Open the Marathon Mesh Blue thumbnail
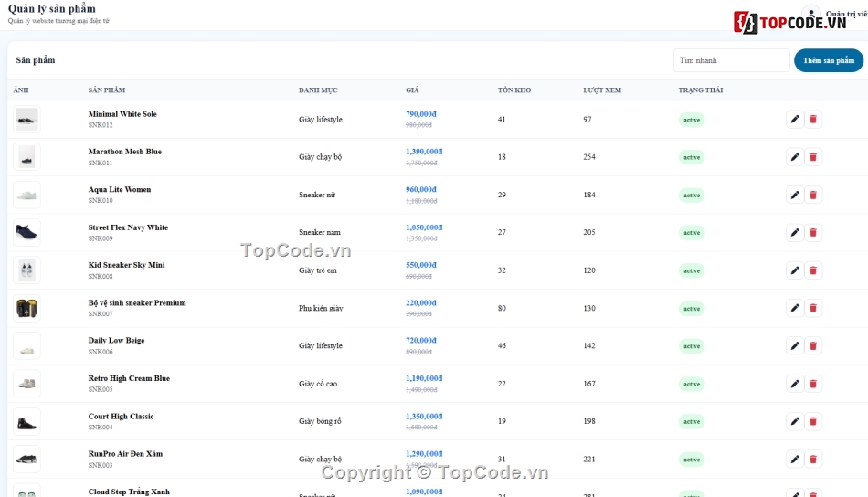 (x=26, y=157)
